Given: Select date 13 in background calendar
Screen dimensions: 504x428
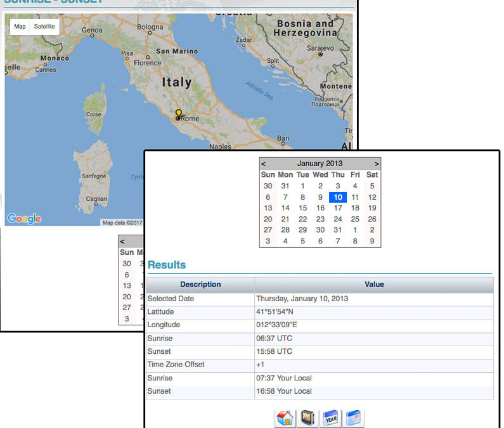Looking at the screenshot, I should (127, 285).
